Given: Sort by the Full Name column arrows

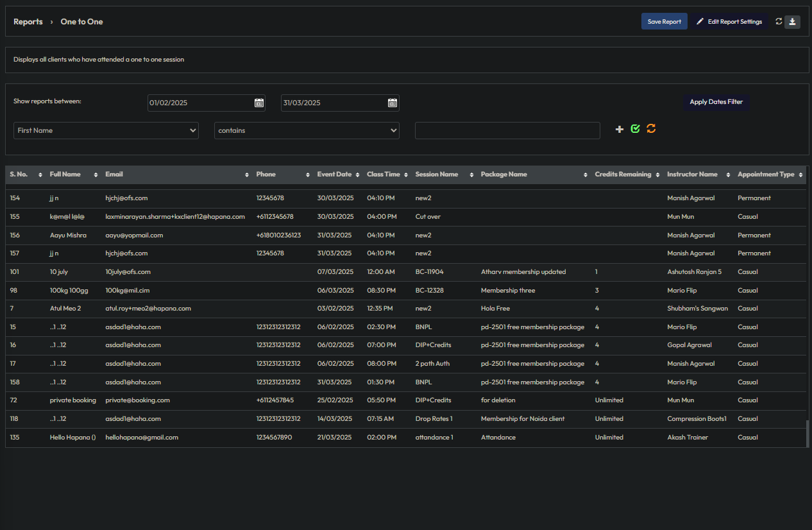Looking at the screenshot, I should tap(96, 175).
